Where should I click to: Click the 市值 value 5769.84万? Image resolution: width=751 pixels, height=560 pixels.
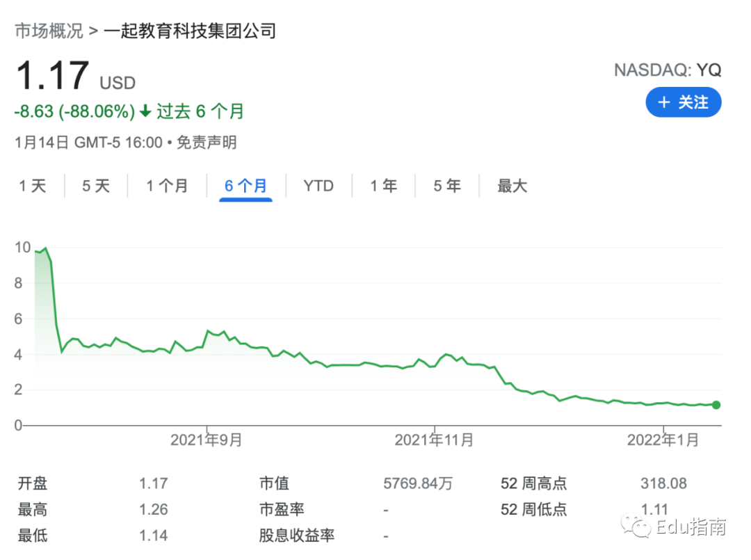click(418, 483)
